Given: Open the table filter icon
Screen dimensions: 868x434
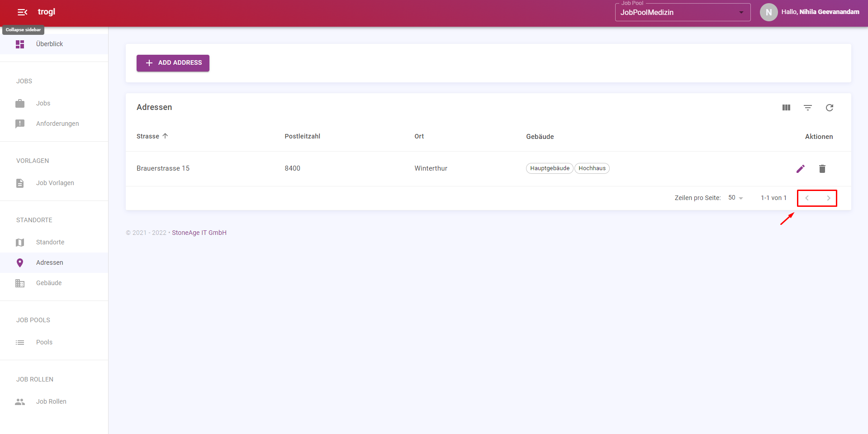Looking at the screenshot, I should click(808, 107).
